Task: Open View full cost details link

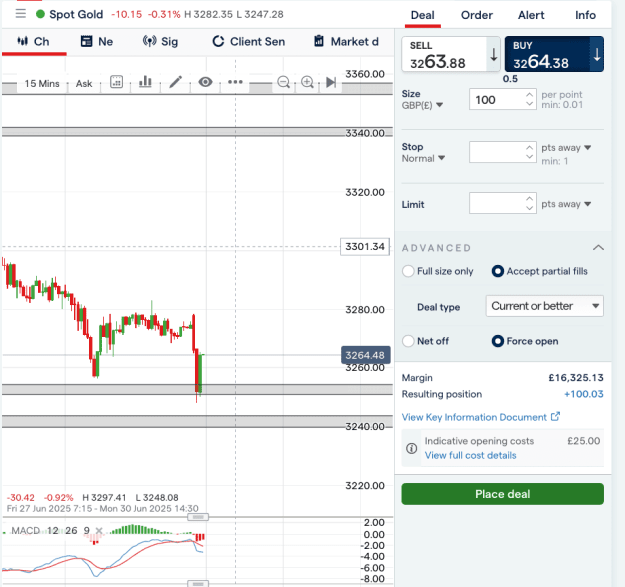Action: [470, 455]
